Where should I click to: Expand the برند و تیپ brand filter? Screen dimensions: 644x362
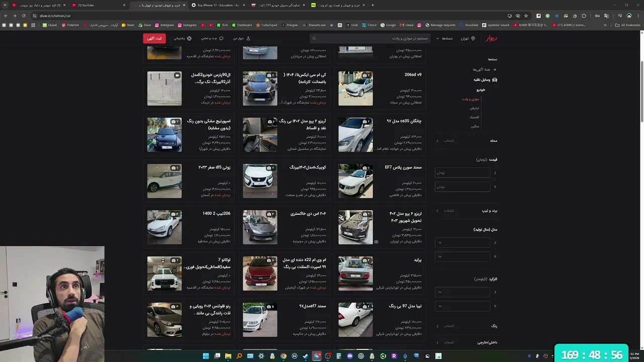tap(466, 211)
